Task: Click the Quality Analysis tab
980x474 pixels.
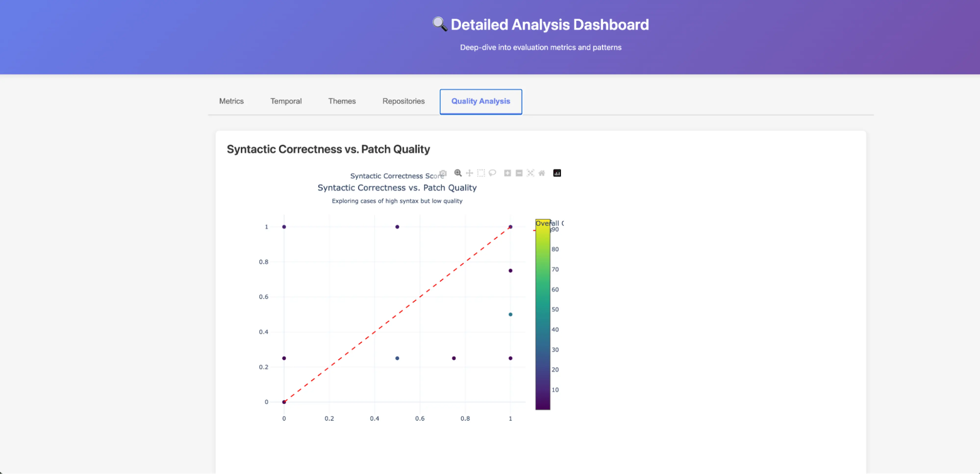Action: click(x=480, y=101)
